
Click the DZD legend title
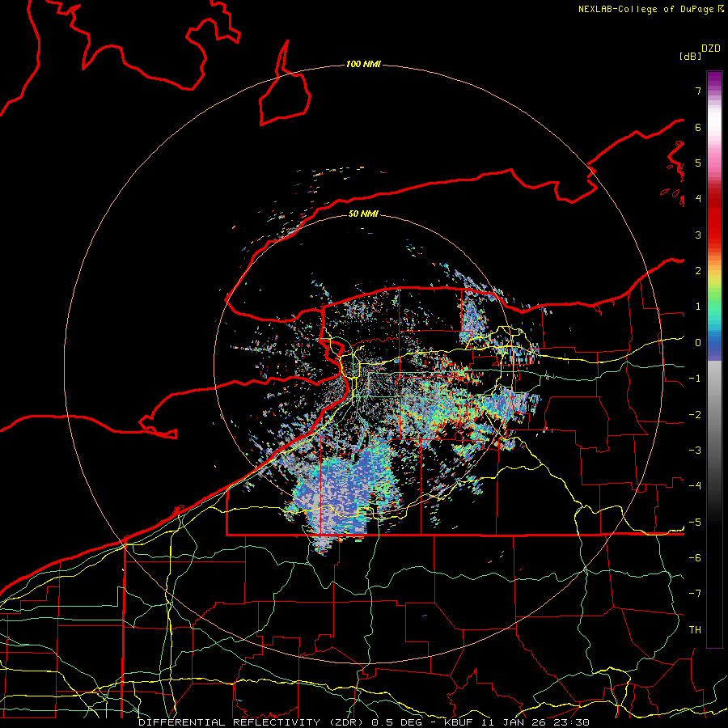pos(711,49)
